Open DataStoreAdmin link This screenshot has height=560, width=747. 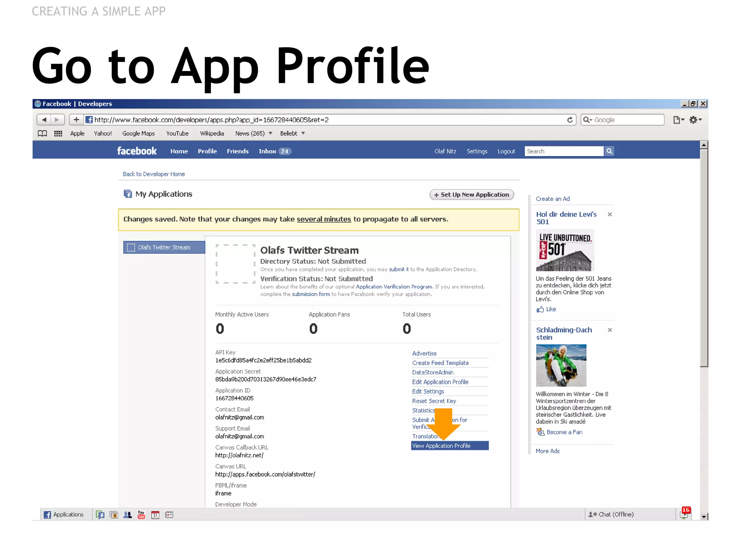[x=433, y=373]
